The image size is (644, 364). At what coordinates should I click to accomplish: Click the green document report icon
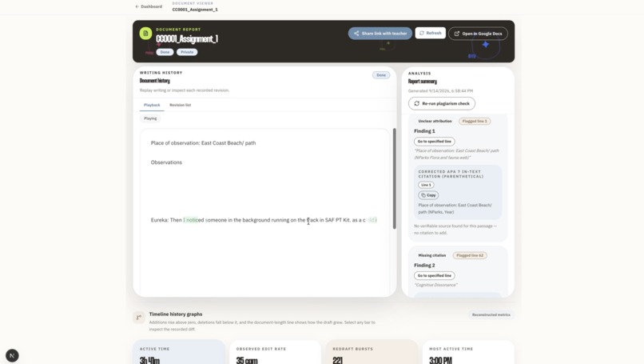(x=145, y=34)
